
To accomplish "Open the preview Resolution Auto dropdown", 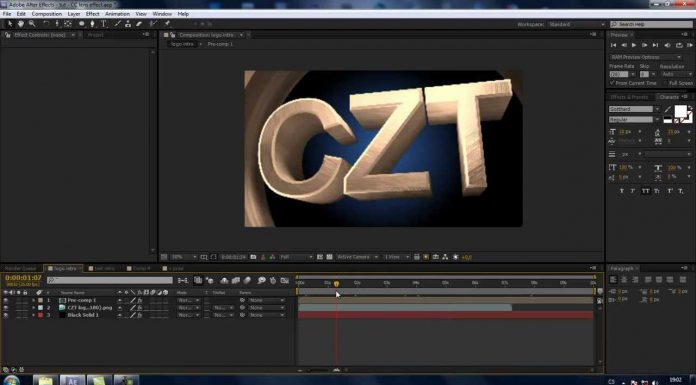I will click(676, 74).
